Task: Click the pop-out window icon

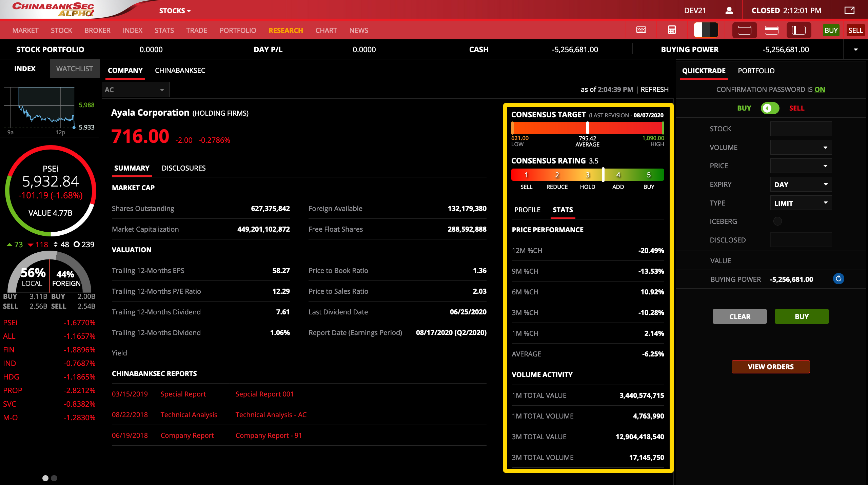Action: tap(849, 10)
